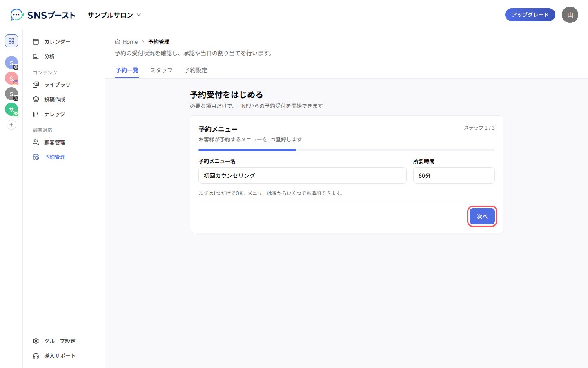Click the 予約管理 breadcrumb text

coord(159,42)
